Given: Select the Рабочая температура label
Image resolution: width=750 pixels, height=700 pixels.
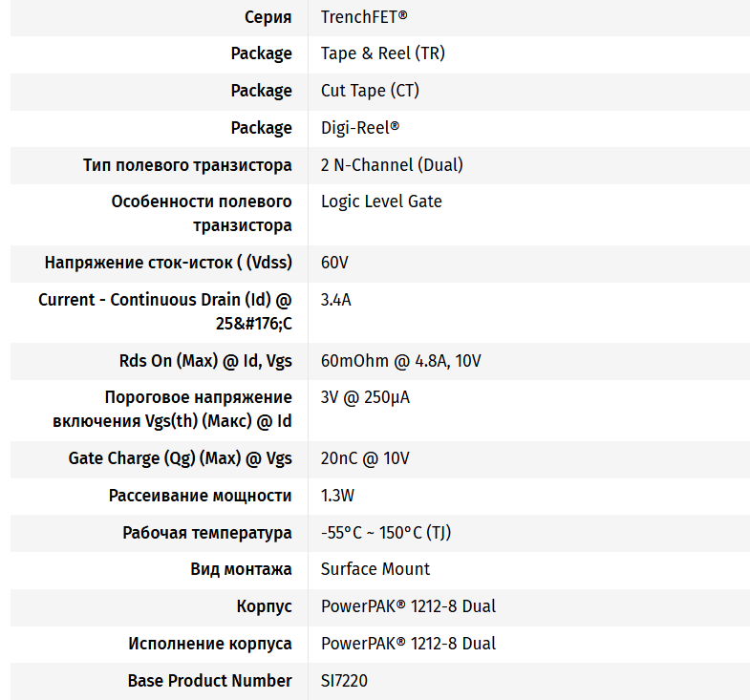Looking at the screenshot, I should (x=207, y=533).
